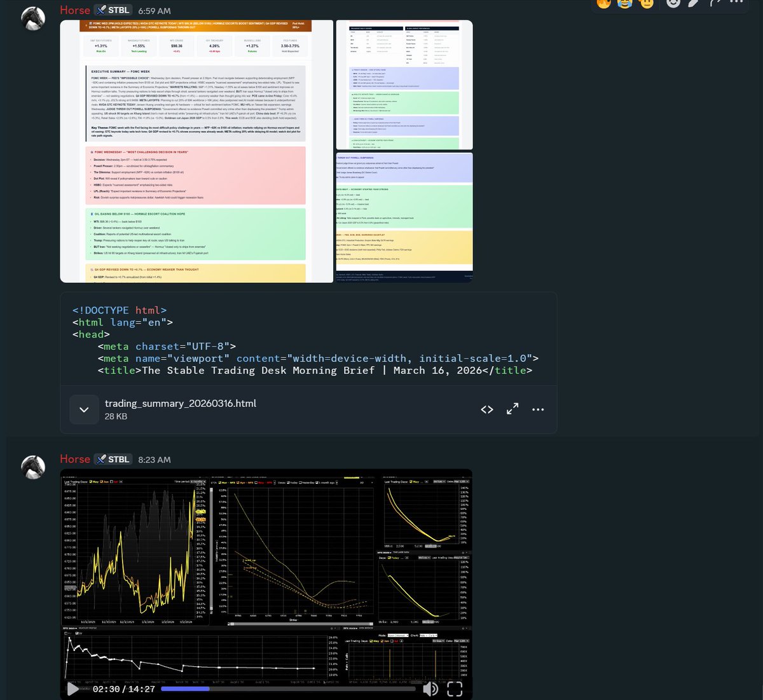Click the 8:23 AM message timestamp
763x700 pixels.
(155, 460)
